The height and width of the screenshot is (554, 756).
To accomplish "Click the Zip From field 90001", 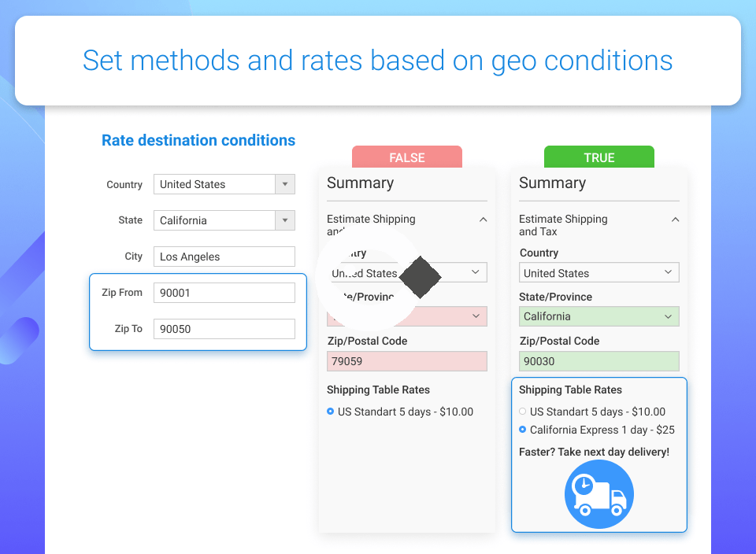I will tap(224, 293).
